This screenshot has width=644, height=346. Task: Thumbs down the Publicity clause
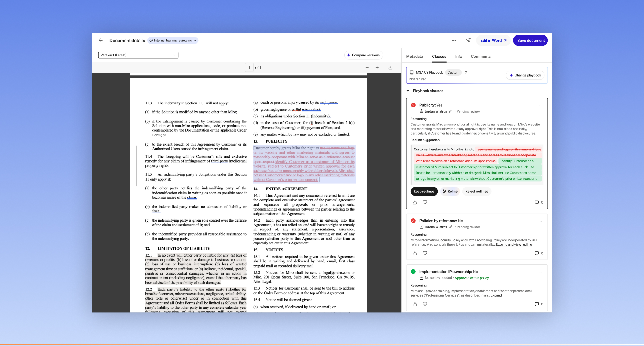(x=425, y=203)
